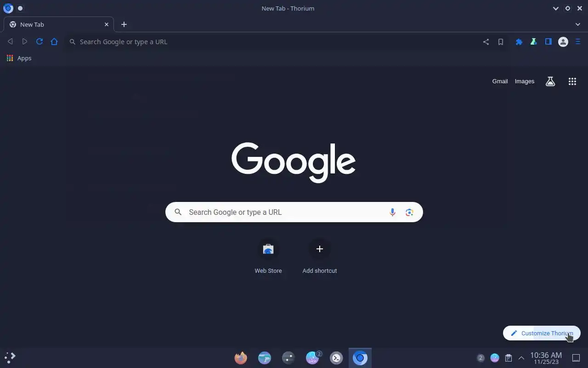This screenshot has width=588, height=368.
Task: Open the clipboard tray icon
Action: (508, 358)
